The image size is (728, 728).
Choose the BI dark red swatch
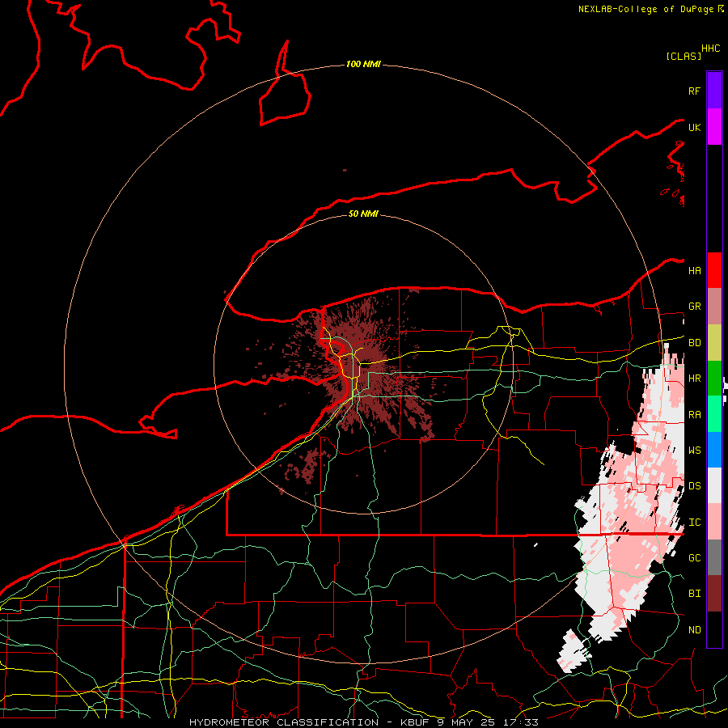[714, 594]
